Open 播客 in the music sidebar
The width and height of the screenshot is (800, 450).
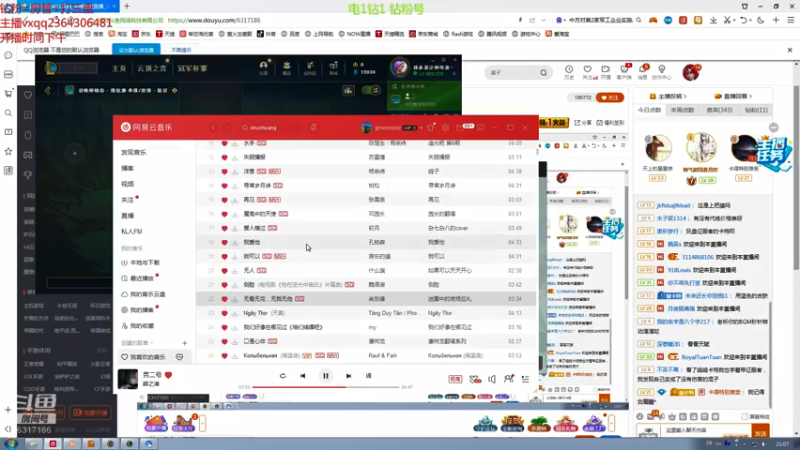[x=128, y=168]
